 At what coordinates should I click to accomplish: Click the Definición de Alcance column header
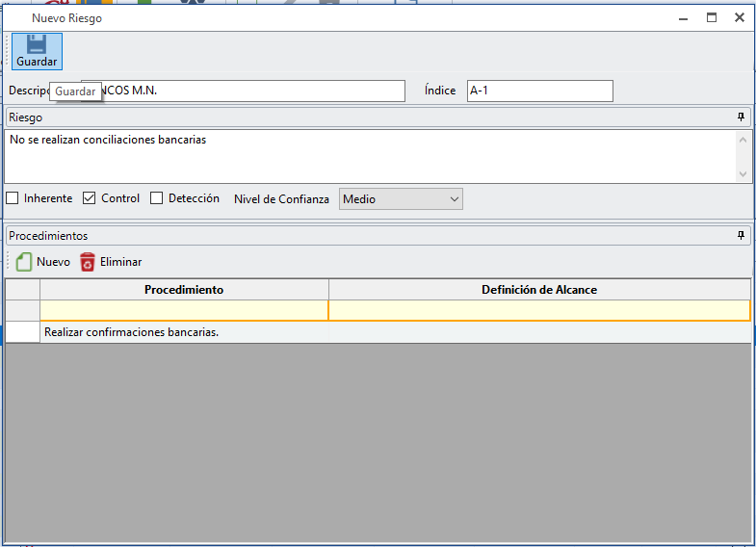pyautogui.click(x=539, y=290)
